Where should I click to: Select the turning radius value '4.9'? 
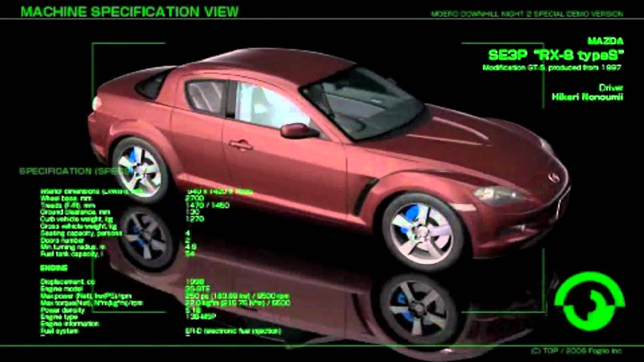(x=191, y=247)
